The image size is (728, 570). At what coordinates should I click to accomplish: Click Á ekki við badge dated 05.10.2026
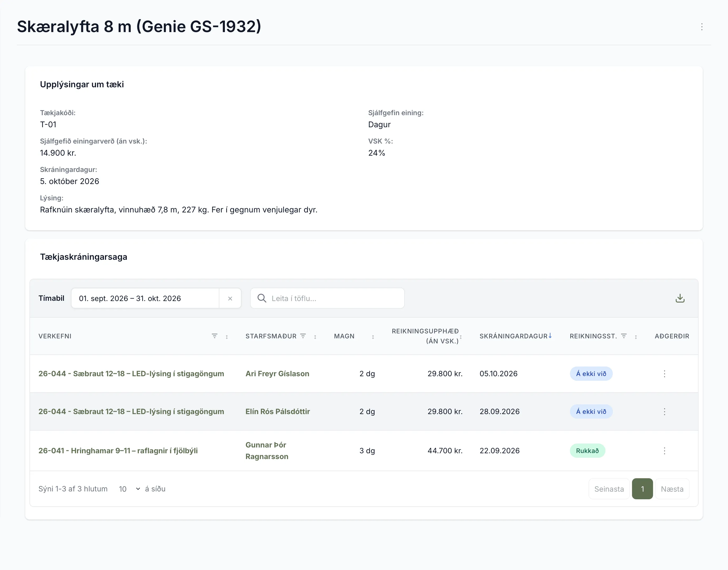(591, 374)
